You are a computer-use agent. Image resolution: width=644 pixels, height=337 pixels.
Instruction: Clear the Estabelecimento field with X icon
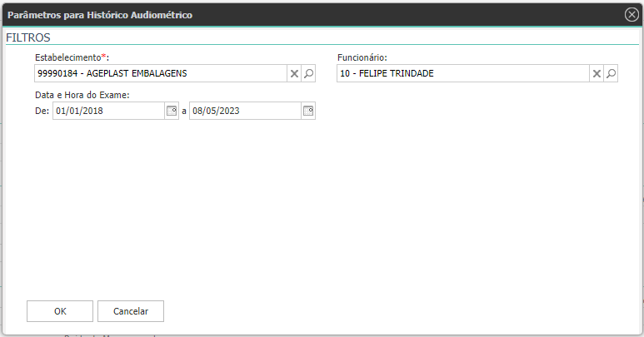click(294, 74)
